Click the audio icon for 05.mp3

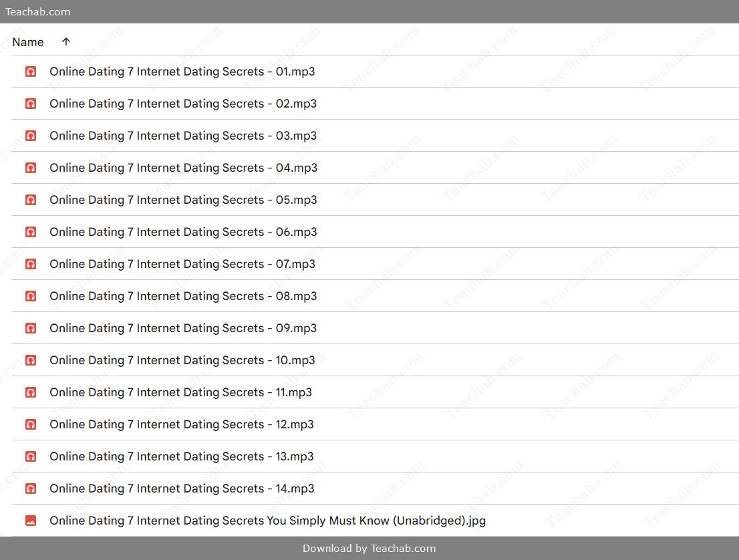[31, 200]
